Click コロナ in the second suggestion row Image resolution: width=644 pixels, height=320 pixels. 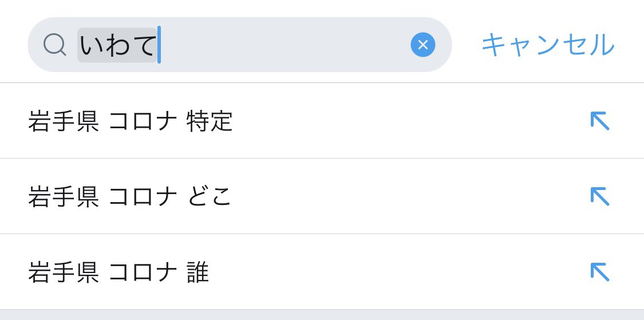143,197
